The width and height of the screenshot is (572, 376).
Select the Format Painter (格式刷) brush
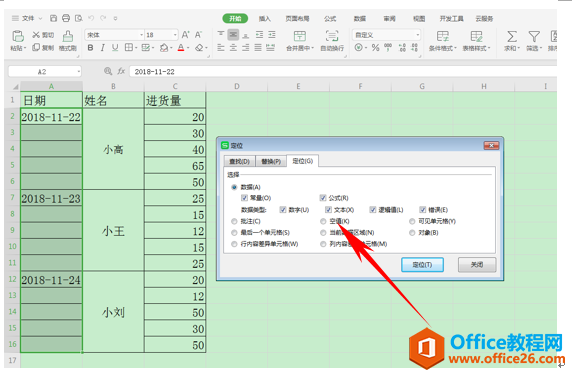click(67, 36)
